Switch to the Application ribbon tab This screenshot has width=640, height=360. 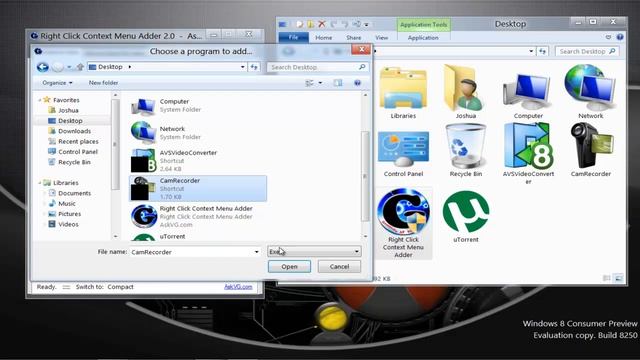coord(423,38)
